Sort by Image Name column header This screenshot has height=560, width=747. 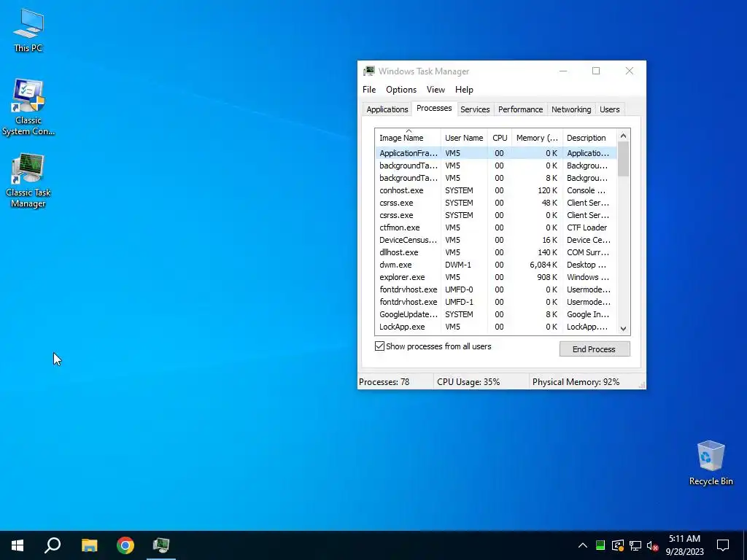point(408,138)
